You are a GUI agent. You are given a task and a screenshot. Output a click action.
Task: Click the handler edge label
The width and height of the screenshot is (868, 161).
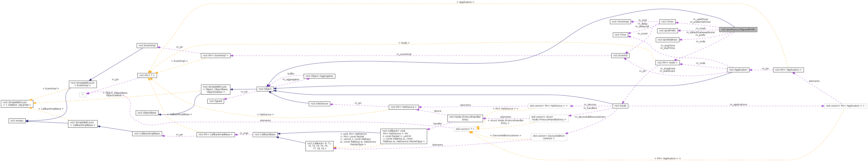click(x=437, y=124)
